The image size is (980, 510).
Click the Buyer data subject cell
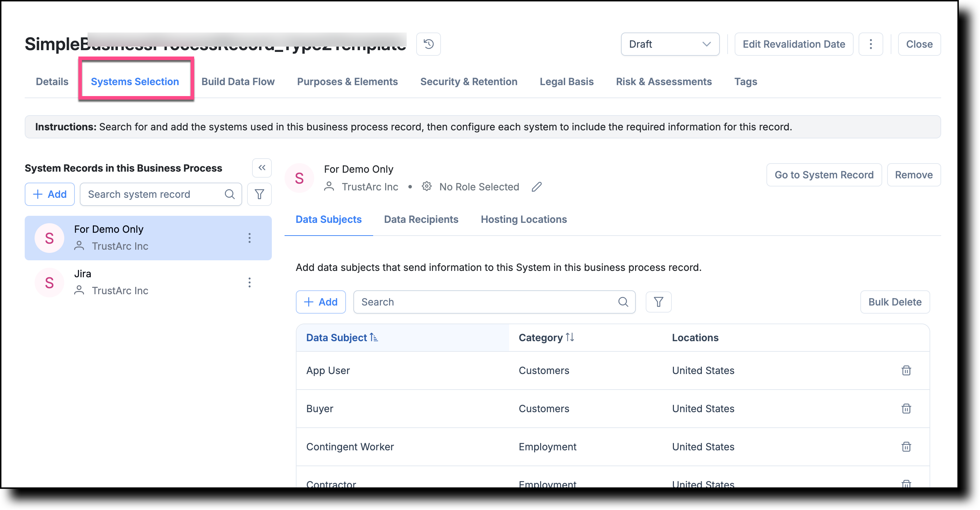tap(319, 409)
